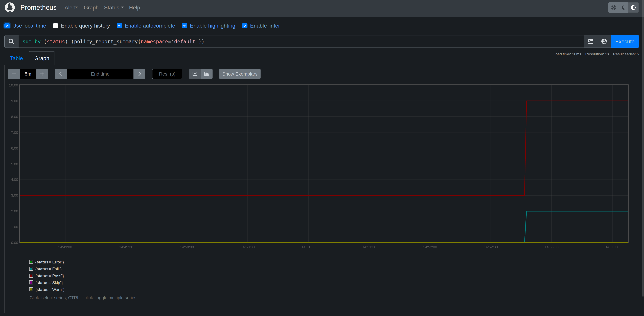Expand the Status dropdown menu
Screen dimensions: 644x316
tap(113, 8)
